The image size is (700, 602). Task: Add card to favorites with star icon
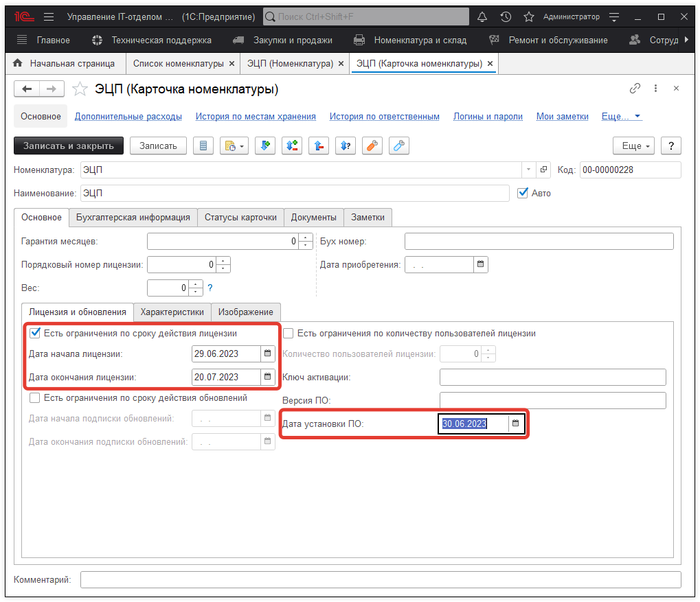(80, 89)
